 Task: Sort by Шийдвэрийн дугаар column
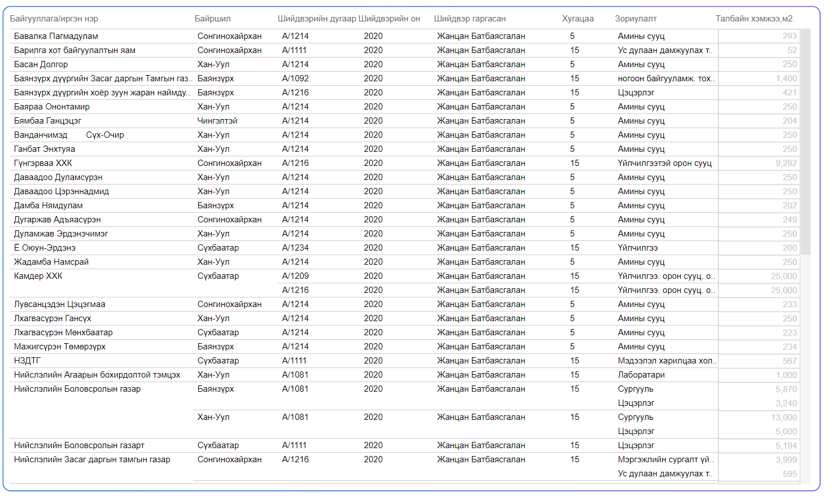click(317, 19)
